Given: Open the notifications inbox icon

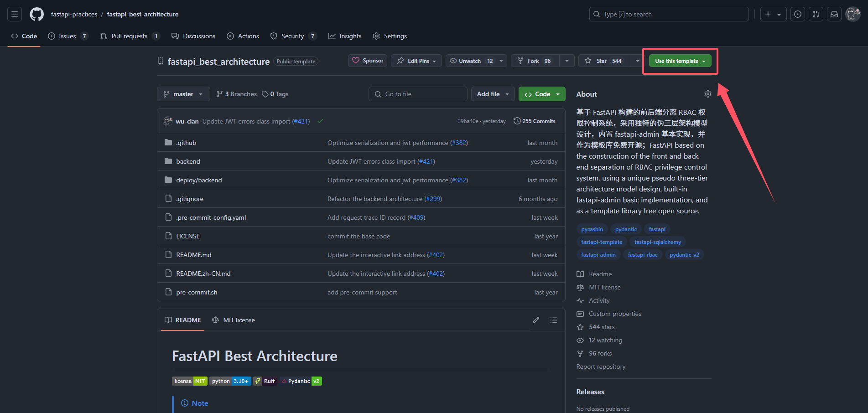Looking at the screenshot, I should click(834, 14).
